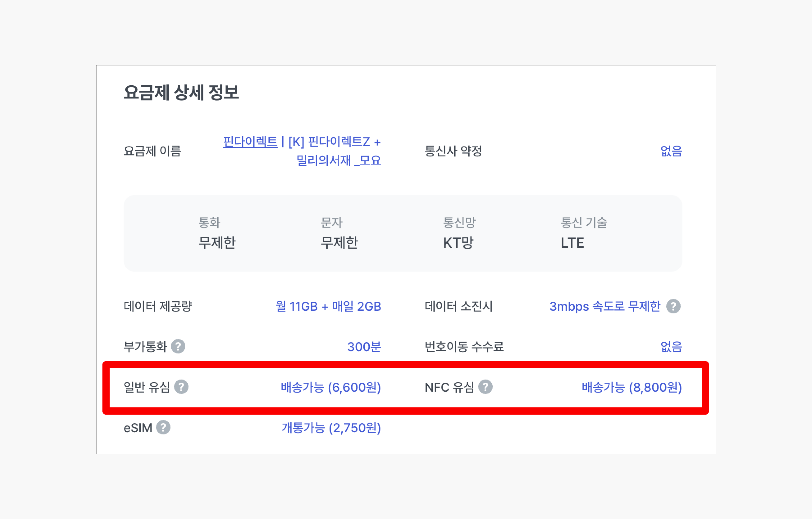Click 배송가능 (8,800원) NFC 유심 value
Screen dimensions: 812x519
pyautogui.click(x=632, y=387)
